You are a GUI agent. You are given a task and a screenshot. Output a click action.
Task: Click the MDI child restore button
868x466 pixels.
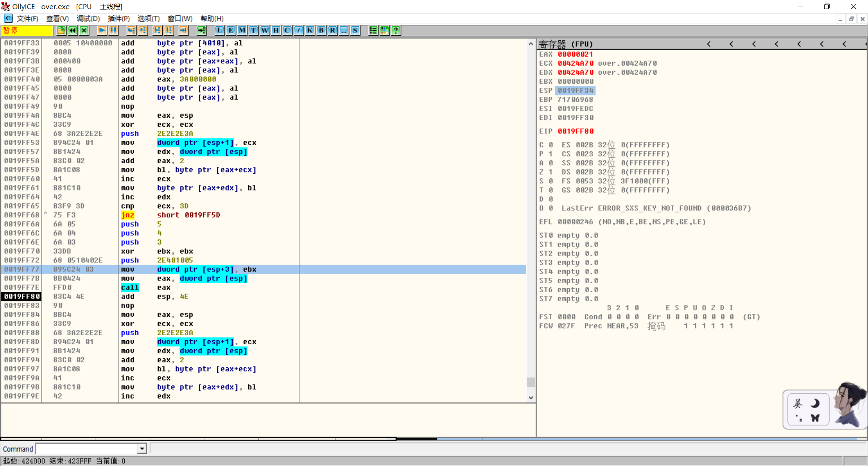[x=851, y=19]
